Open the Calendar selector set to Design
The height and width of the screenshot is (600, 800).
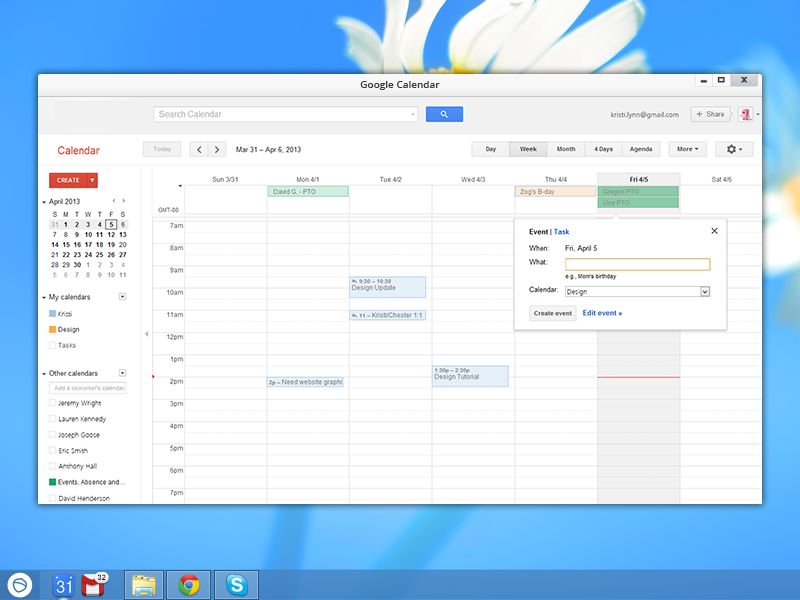point(637,292)
